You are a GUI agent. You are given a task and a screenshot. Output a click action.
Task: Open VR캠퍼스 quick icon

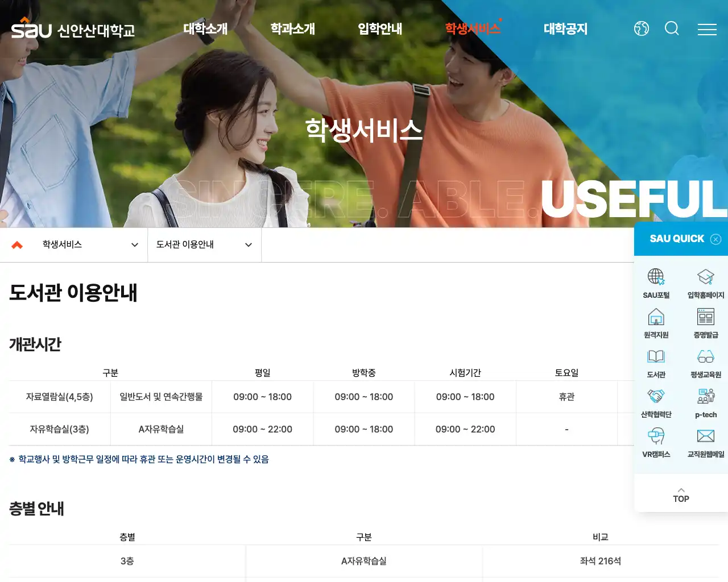656,443
